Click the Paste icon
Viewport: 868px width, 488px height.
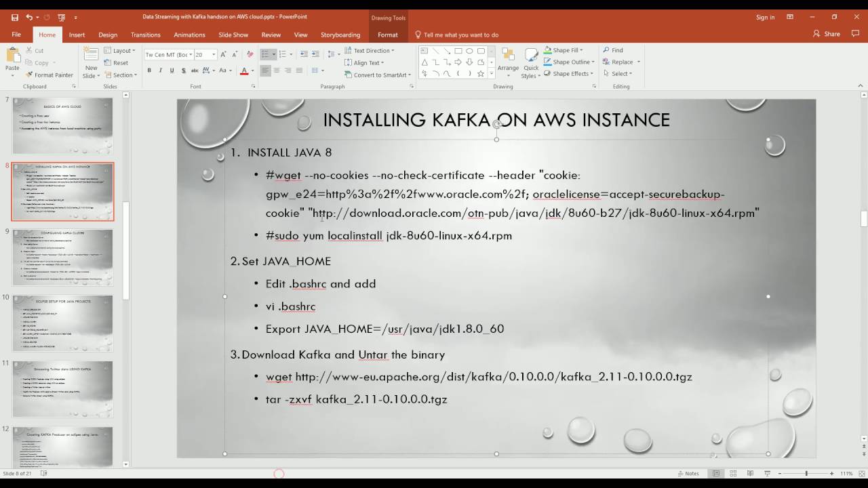point(12,56)
